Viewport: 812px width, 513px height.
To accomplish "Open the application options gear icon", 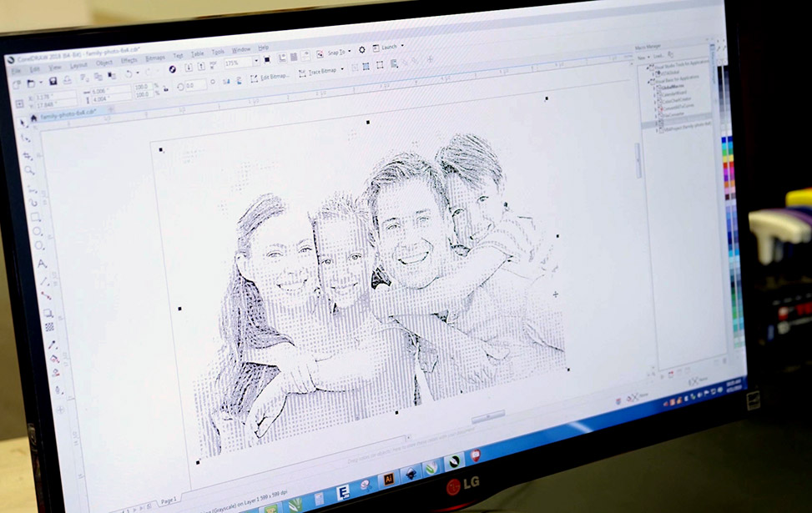I will (361, 51).
